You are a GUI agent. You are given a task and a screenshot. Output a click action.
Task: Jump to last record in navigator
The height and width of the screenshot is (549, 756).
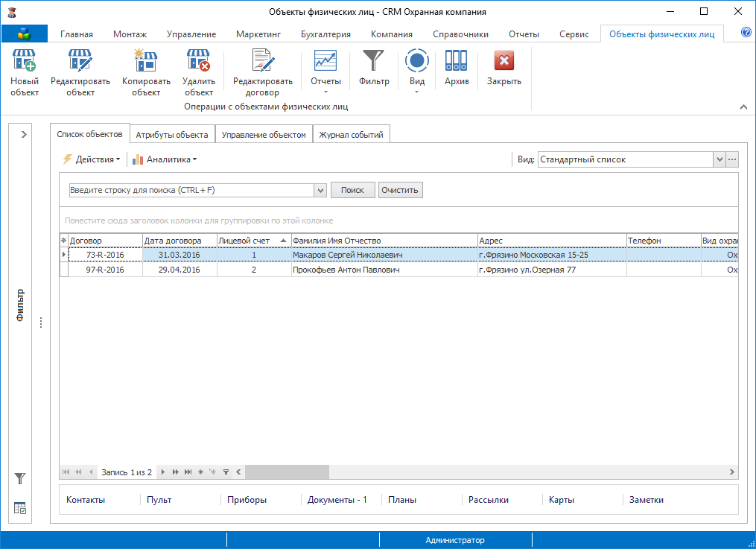[x=188, y=472]
